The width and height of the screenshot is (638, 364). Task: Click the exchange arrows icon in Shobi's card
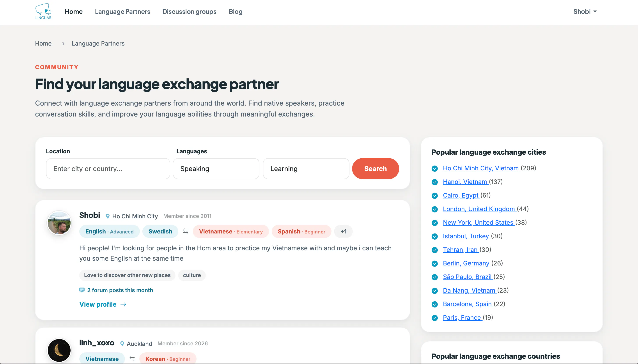pyautogui.click(x=186, y=231)
